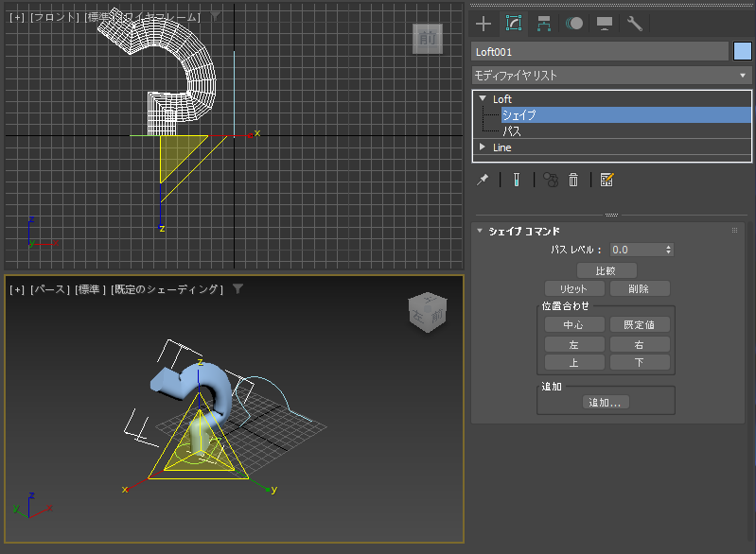
Task: Select the シェイプ sub-object level
Action: click(x=625, y=114)
